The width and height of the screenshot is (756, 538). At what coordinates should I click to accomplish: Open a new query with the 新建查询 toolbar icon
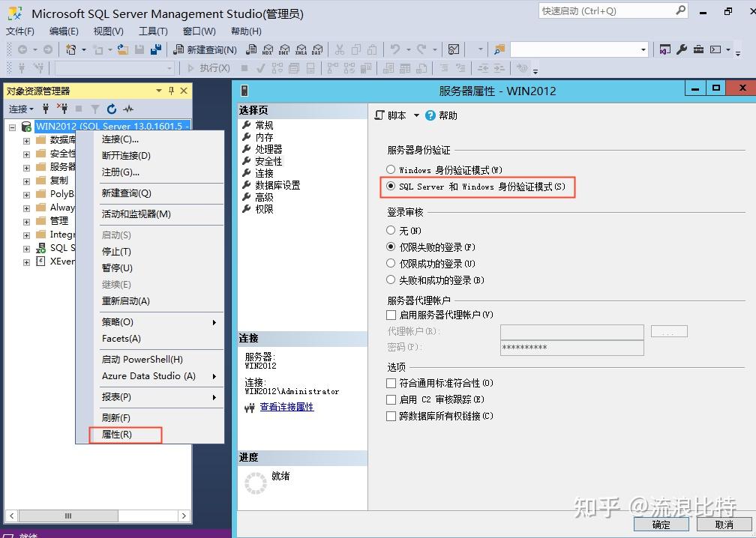(195, 49)
